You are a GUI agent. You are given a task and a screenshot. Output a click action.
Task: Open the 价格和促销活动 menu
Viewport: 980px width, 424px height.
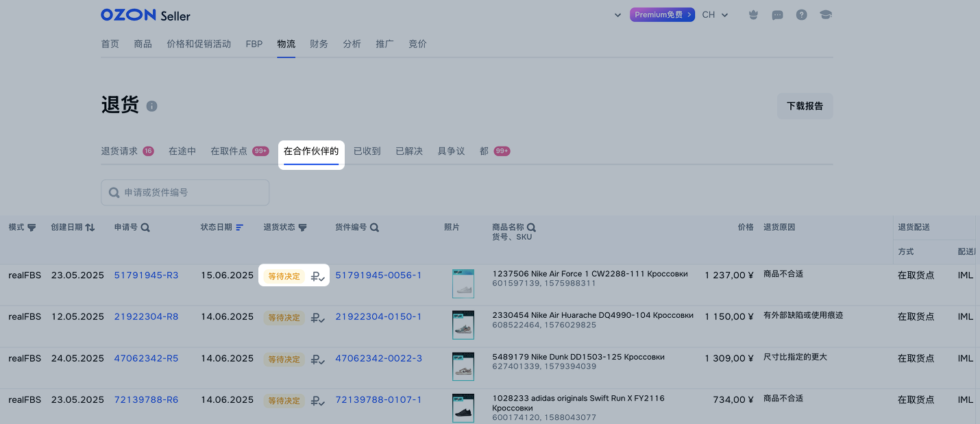pos(199,44)
